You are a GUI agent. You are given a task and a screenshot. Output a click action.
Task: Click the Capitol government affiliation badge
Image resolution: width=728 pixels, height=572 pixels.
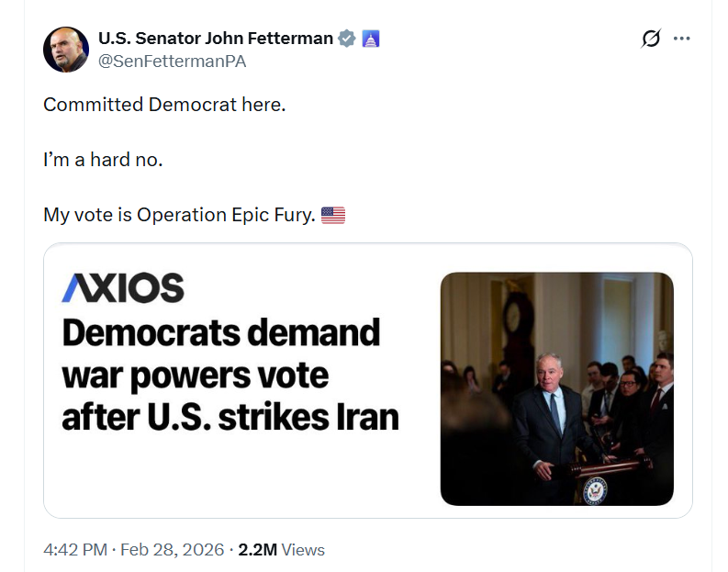click(371, 39)
